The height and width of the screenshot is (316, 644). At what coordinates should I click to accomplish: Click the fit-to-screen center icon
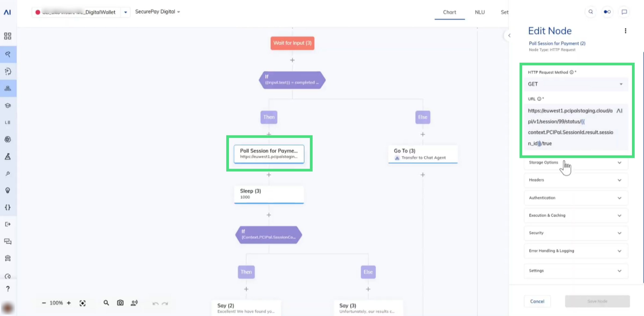[82, 303]
